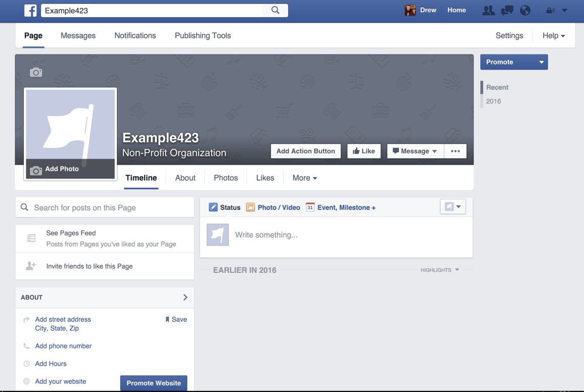Viewport: 584px width, 392px height.
Task: Open the Notifications tab
Action: click(135, 36)
